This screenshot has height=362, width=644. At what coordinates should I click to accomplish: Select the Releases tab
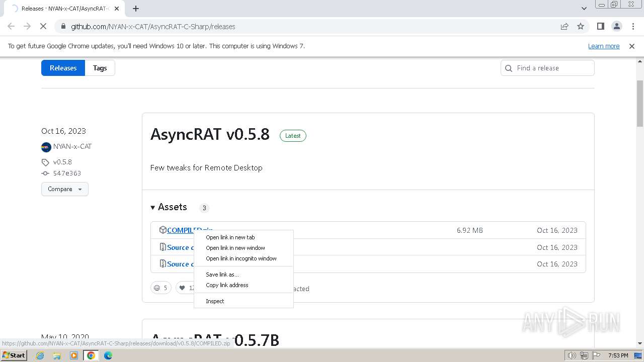point(63,68)
